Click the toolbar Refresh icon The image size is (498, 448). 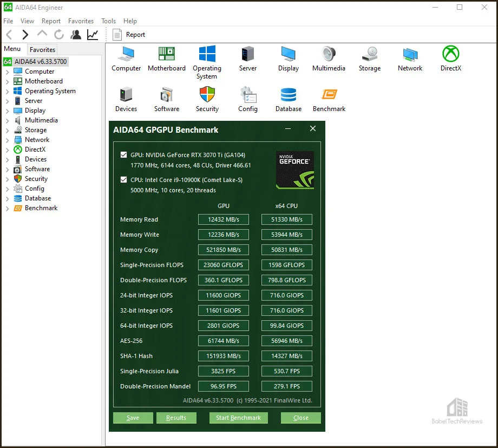click(x=59, y=34)
